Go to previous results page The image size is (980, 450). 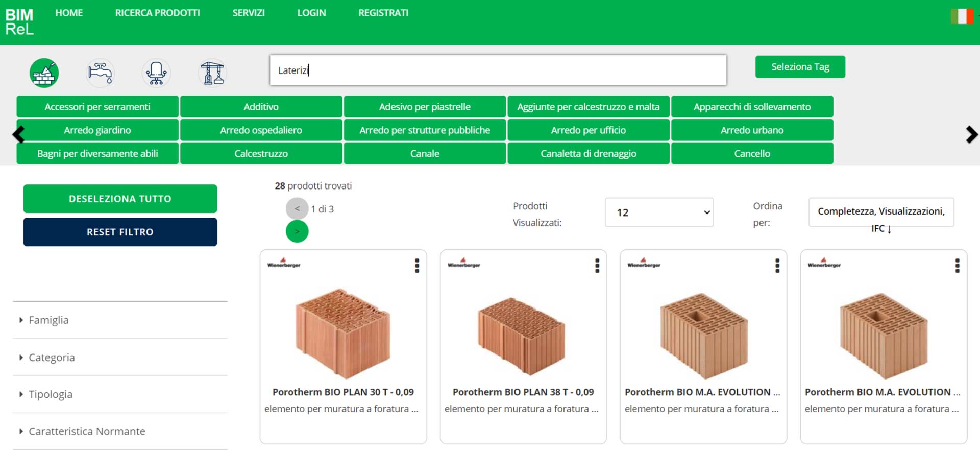[x=297, y=209]
